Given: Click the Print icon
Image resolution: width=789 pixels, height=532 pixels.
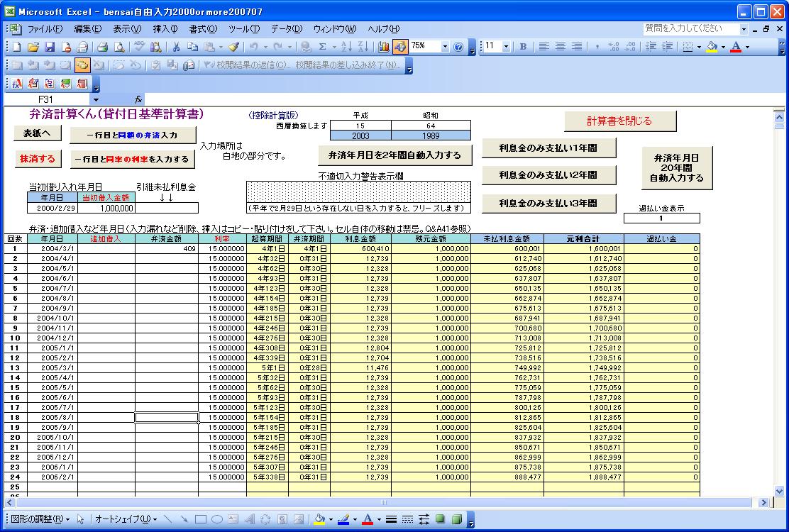Looking at the screenshot, I should click(103, 47).
